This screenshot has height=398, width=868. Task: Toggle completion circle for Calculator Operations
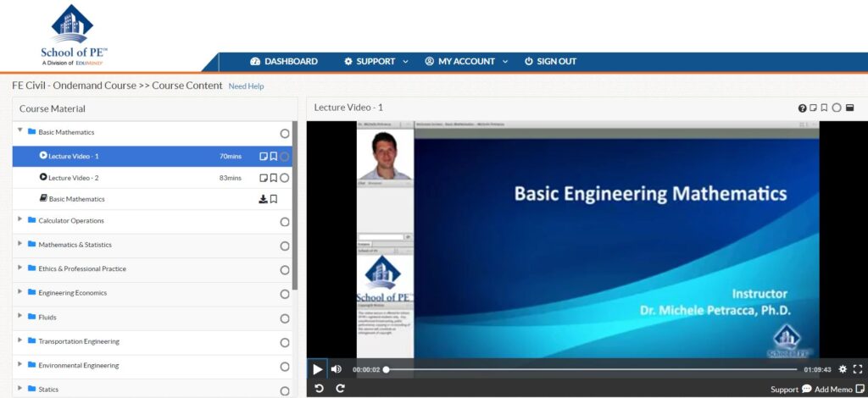click(285, 222)
